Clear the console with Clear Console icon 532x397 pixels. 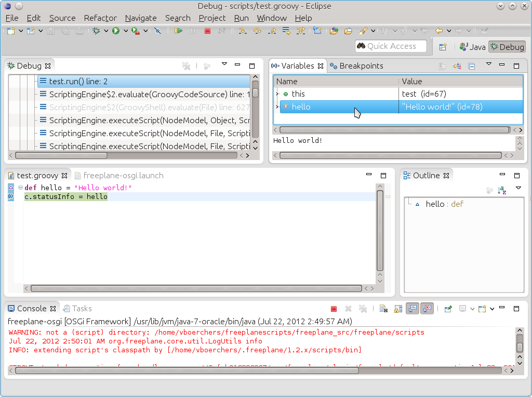coord(383,309)
